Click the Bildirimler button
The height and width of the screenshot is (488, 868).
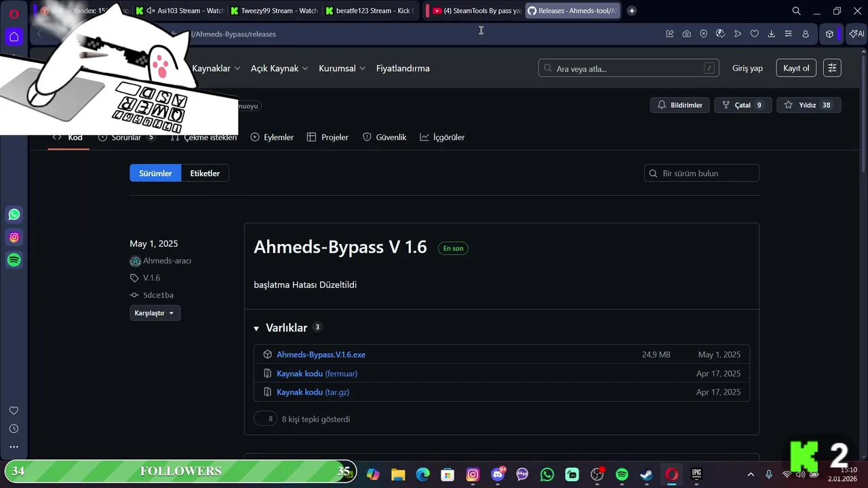click(680, 105)
